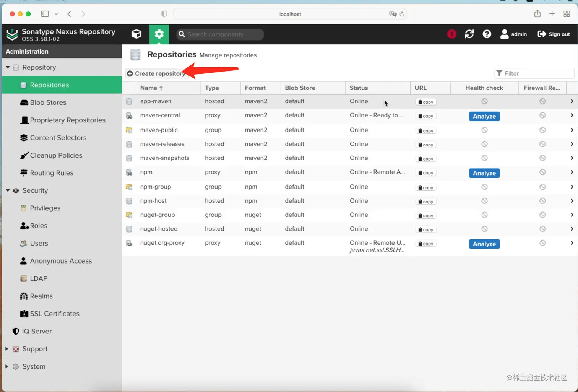This screenshot has width=578, height=392.
Task: Click the red system status alert icon
Action: coord(451,34)
